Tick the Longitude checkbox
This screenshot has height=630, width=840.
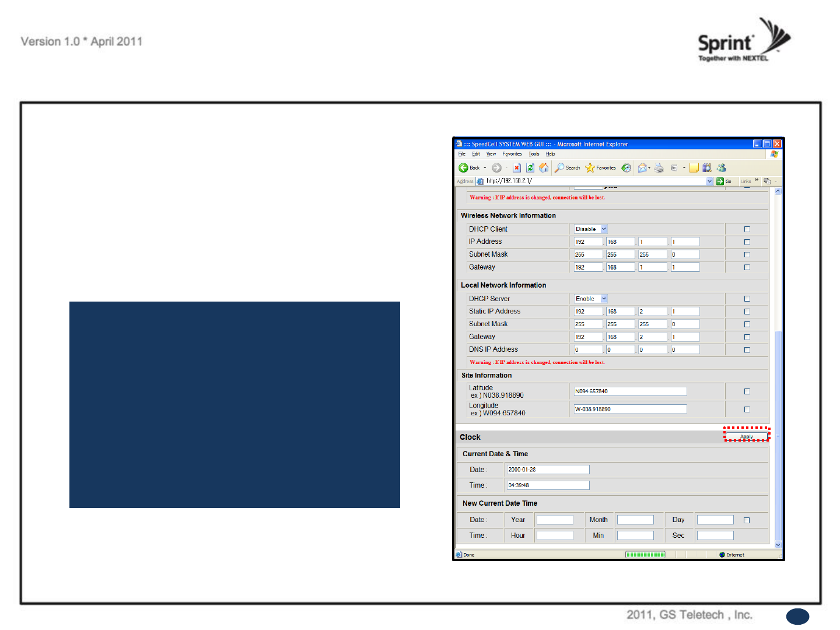point(747,409)
